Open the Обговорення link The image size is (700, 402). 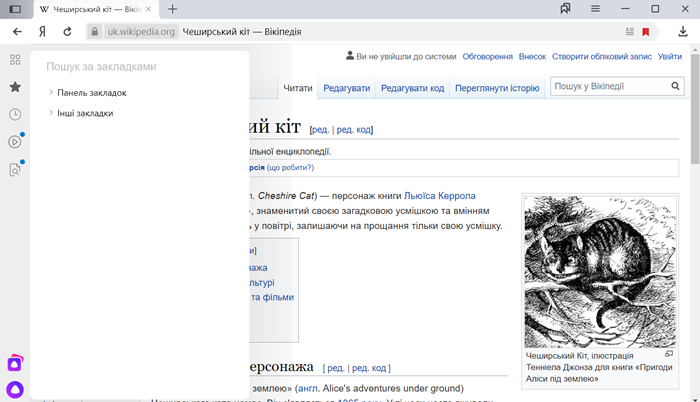point(488,57)
